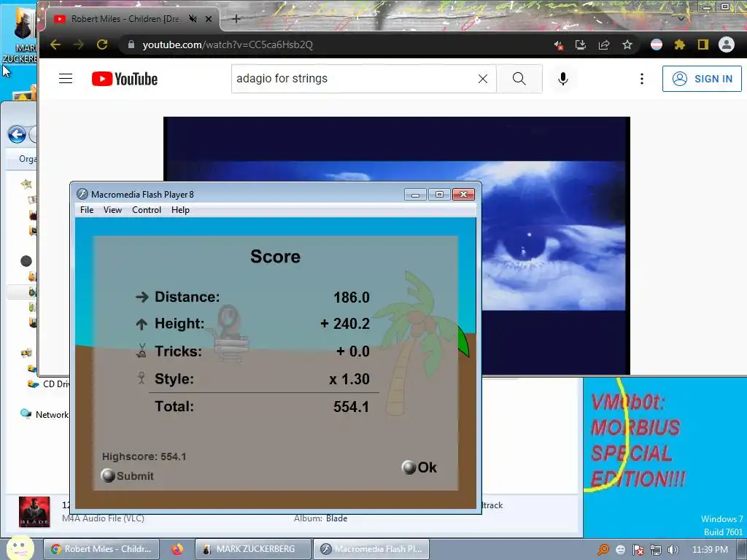Image resolution: width=747 pixels, height=560 pixels.
Task: Open the Chrome profile avatar
Action: (726, 44)
